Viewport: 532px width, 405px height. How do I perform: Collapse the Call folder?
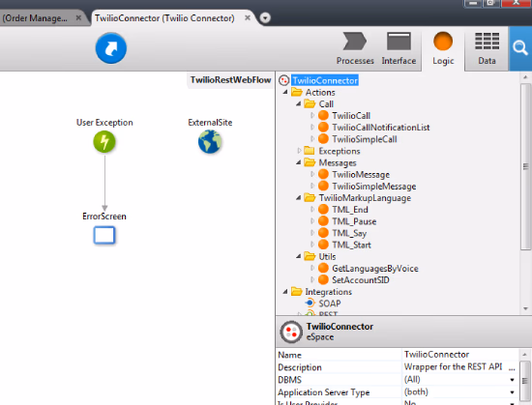click(x=298, y=103)
